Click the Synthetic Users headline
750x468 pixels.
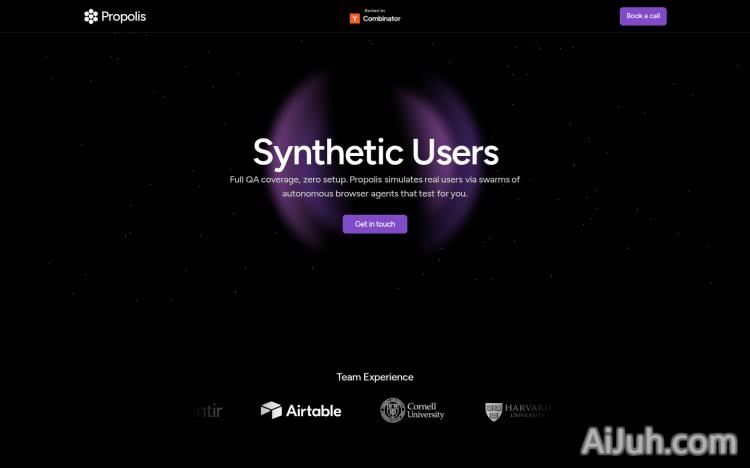pyautogui.click(x=375, y=152)
